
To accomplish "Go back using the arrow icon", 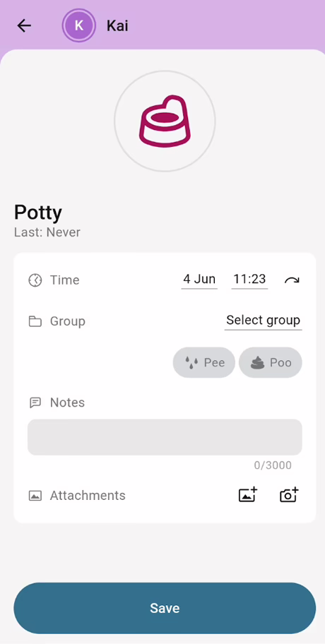I will coord(24,26).
